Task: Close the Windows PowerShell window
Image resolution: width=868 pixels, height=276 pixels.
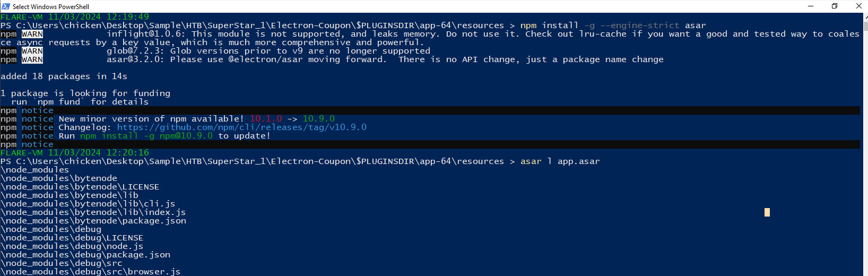Action: point(859,6)
